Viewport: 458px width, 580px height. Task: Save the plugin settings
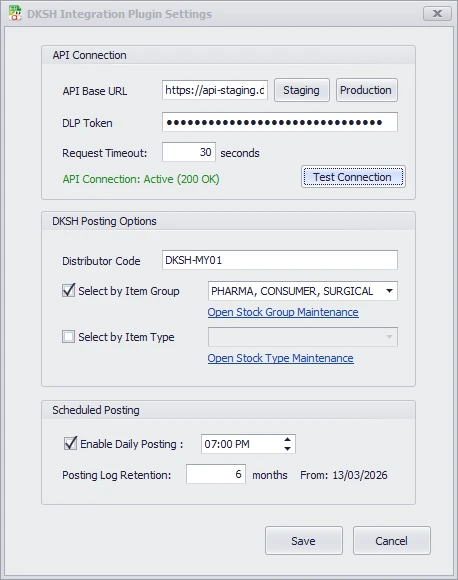pos(304,541)
